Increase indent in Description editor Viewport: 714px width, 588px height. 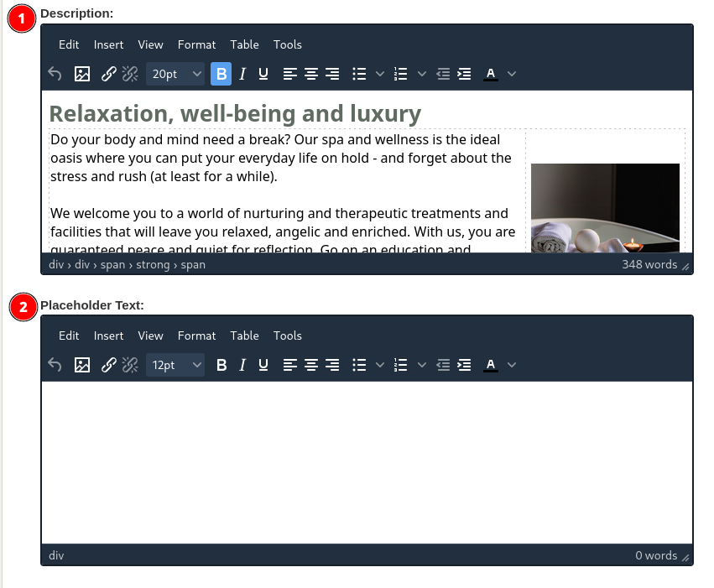pyautogui.click(x=464, y=74)
